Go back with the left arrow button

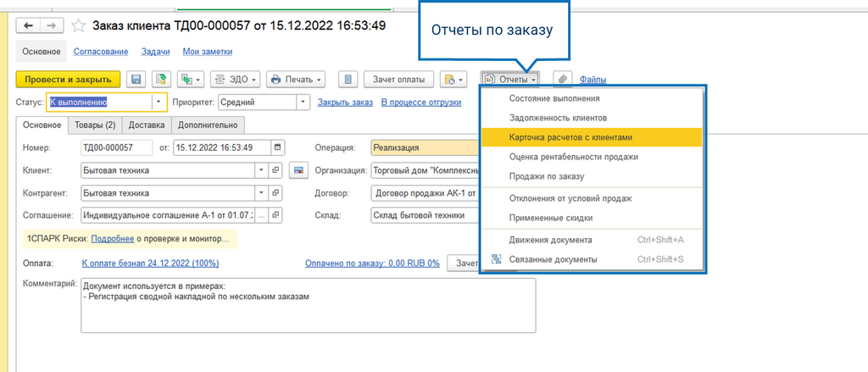click(28, 26)
